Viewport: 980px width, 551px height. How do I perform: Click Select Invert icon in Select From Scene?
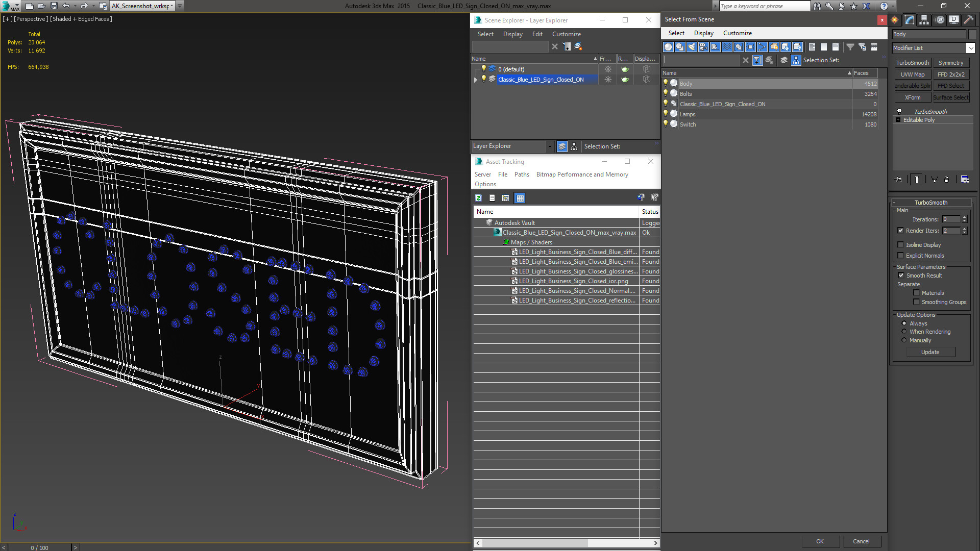[x=835, y=47]
